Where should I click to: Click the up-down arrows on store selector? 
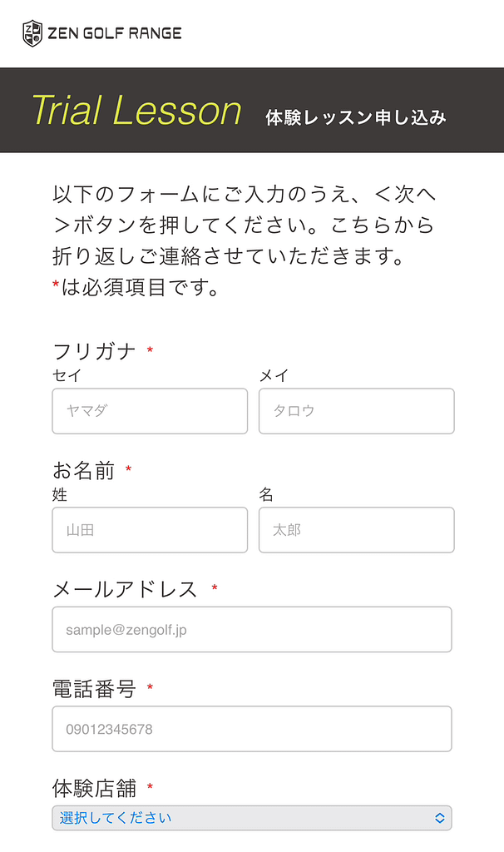pyautogui.click(x=440, y=818)
